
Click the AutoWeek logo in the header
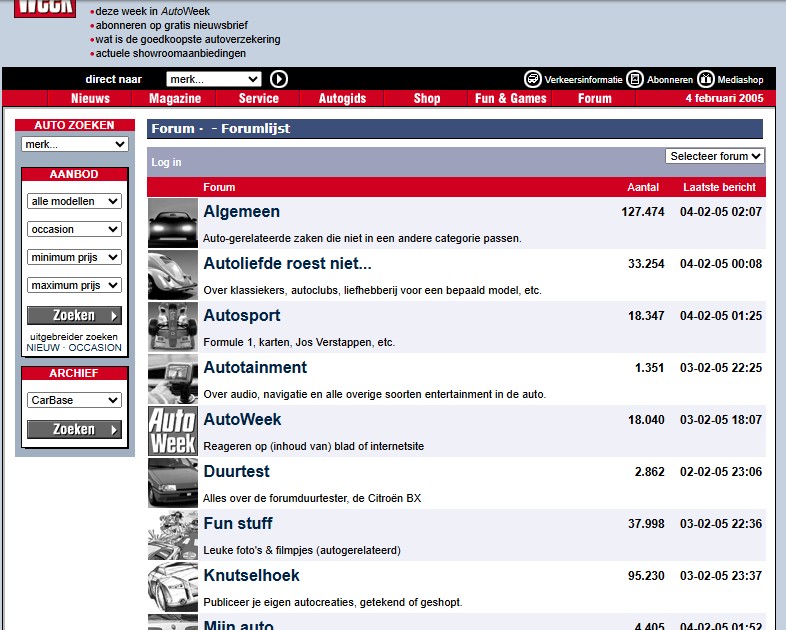tap(45, 8)
